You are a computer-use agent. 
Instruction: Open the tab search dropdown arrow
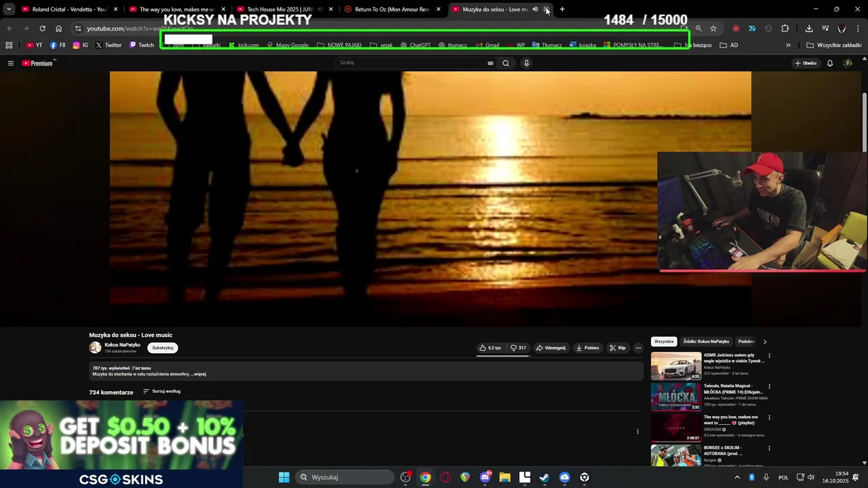click(8, 9)
